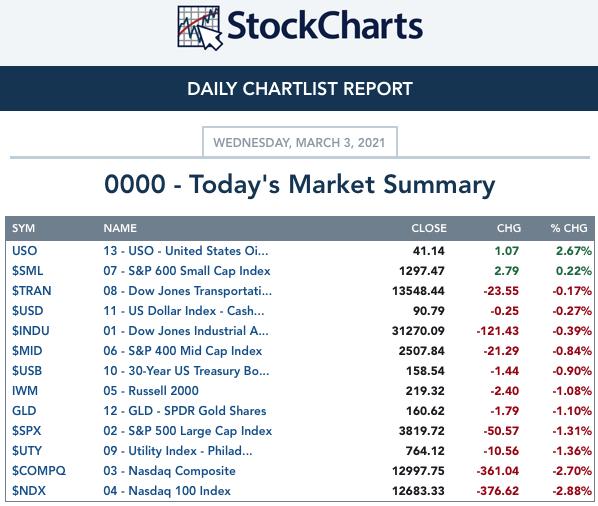Image resolution: width=598 pixels, height=506 pixels.
Task: Click the Wednesday, March 3, 2021 date box
Action: pos(300,142)
